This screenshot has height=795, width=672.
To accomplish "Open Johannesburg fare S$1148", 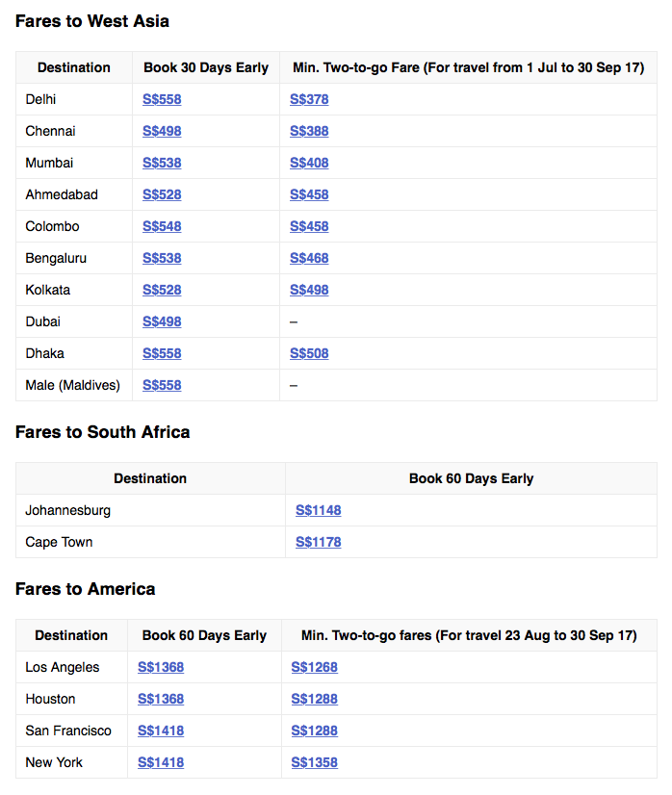I will (x=318, y=510).
